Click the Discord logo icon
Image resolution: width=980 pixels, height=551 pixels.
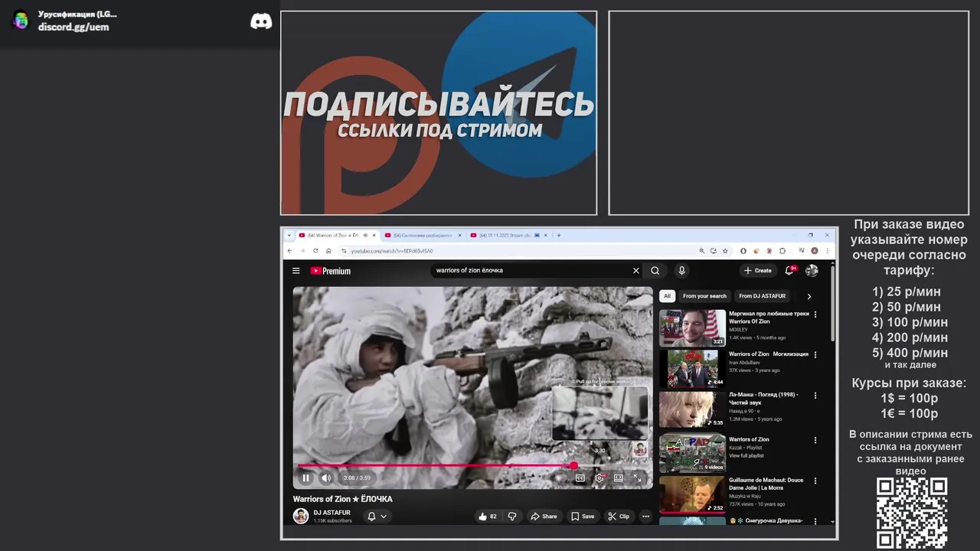point(261,21)
